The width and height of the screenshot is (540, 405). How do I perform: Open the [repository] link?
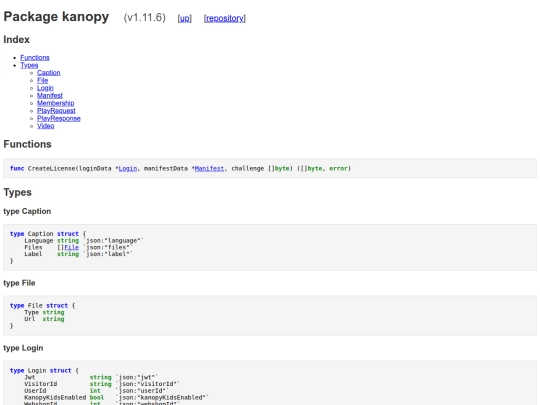pos(225,18)
